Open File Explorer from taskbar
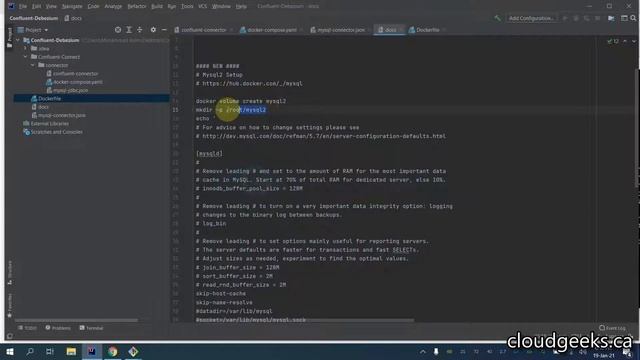The height and width of the screenshot is (360, 640). pyautogui.click(x=71, y=351)
